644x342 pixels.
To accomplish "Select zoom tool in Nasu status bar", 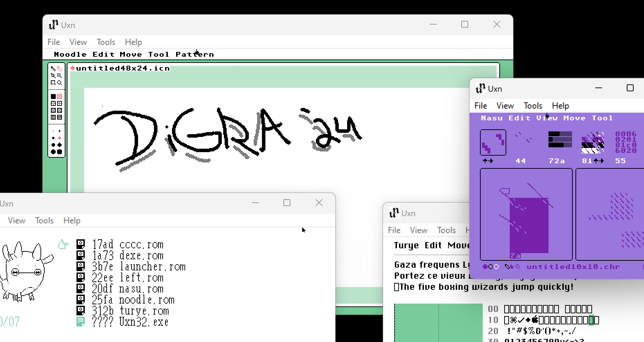I will pyautogui.click(x=518, y=267).
